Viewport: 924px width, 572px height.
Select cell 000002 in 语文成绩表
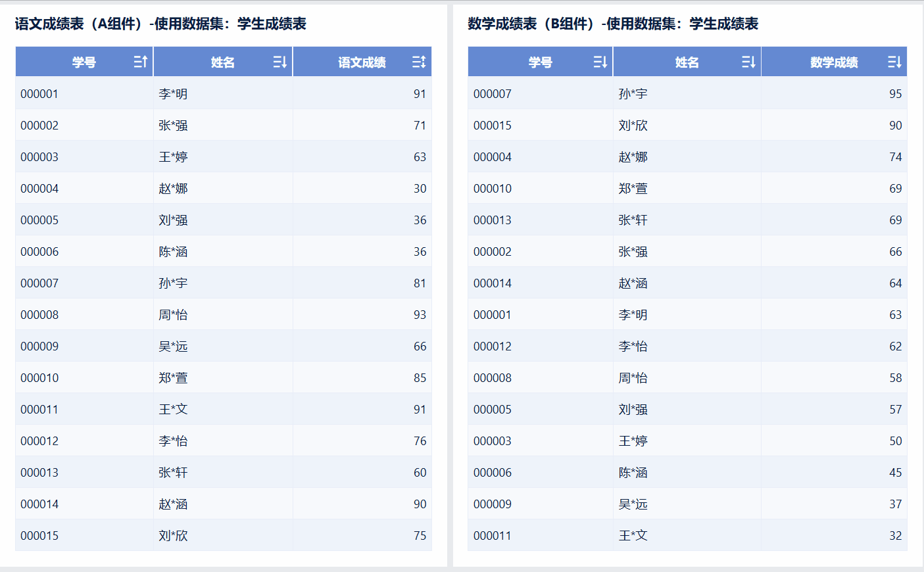(84, 126)
